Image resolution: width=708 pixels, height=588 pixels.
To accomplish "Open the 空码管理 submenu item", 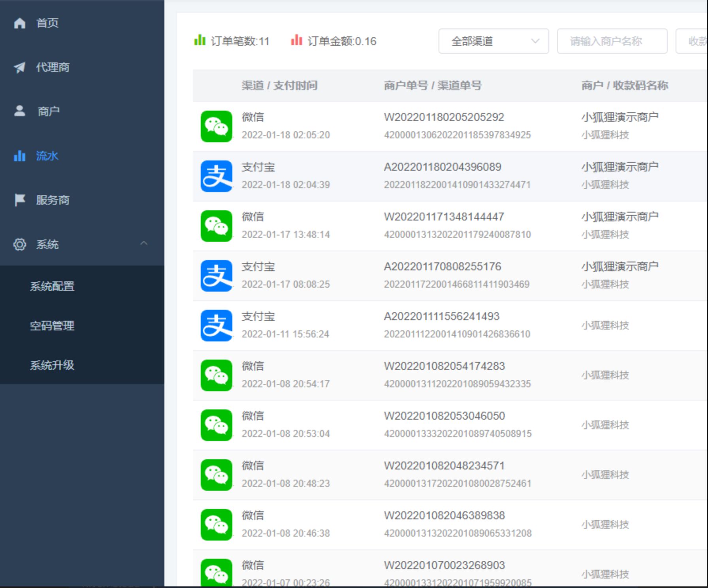I will (x=82, y=325).
